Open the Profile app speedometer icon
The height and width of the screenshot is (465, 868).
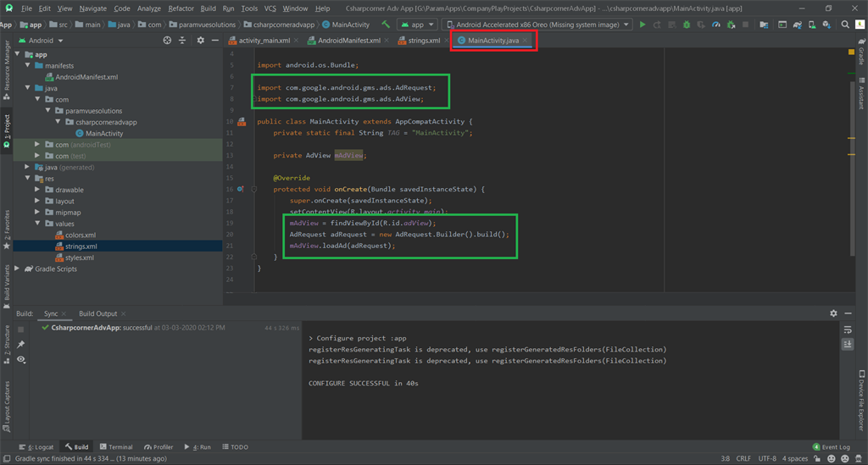715,25
